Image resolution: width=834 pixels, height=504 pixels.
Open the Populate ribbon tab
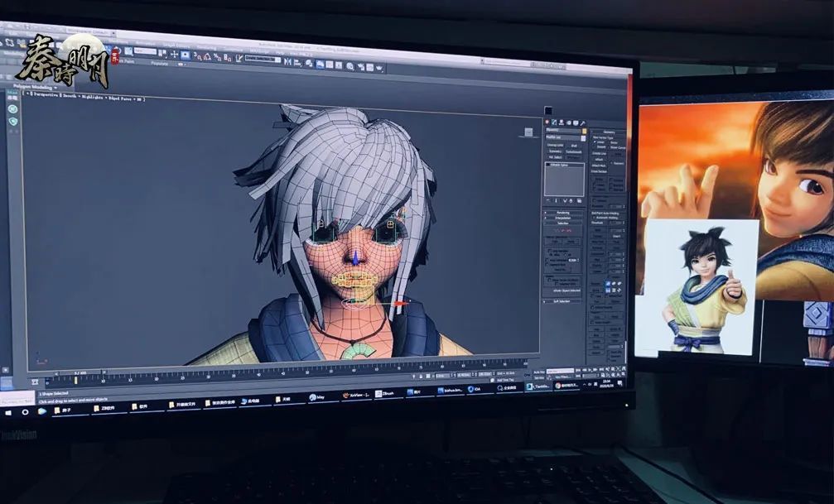160,63
